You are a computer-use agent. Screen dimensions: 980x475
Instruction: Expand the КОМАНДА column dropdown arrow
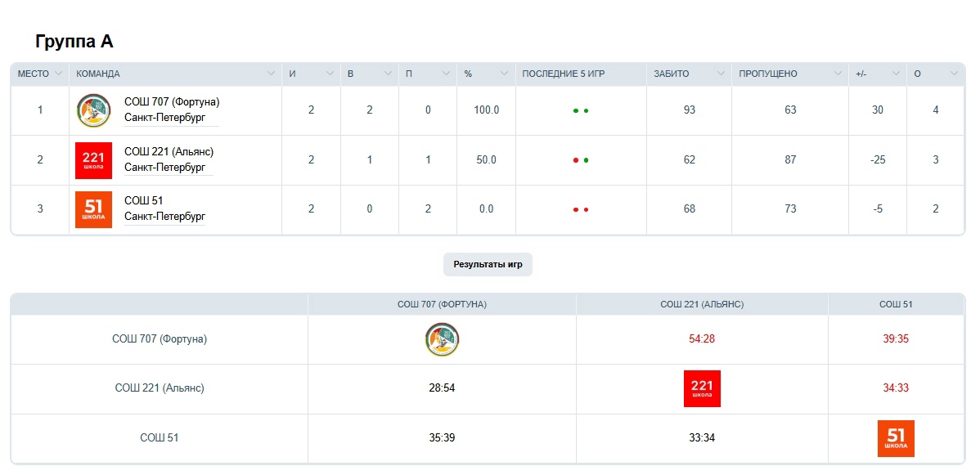pyautogui.click(x=271, y=74)
